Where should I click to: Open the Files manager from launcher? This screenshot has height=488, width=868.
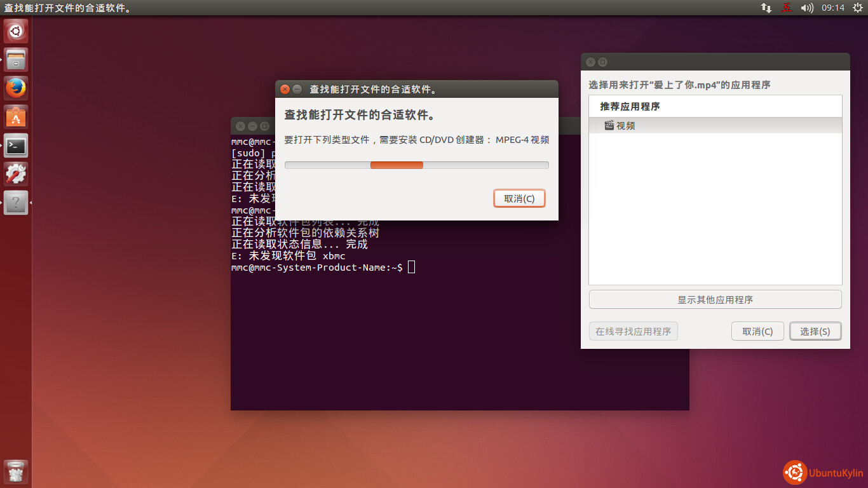coord(16,60)
